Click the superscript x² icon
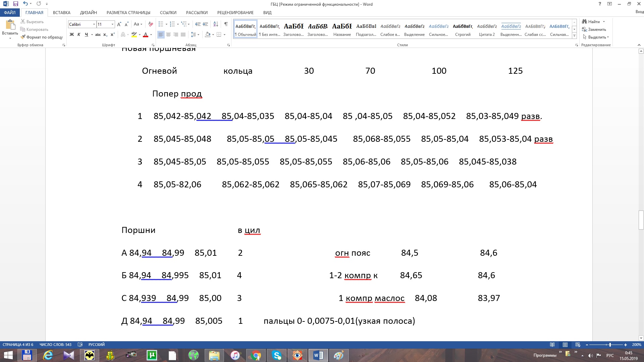This screenshot has width=644, height=362. (x=113, y=35)
